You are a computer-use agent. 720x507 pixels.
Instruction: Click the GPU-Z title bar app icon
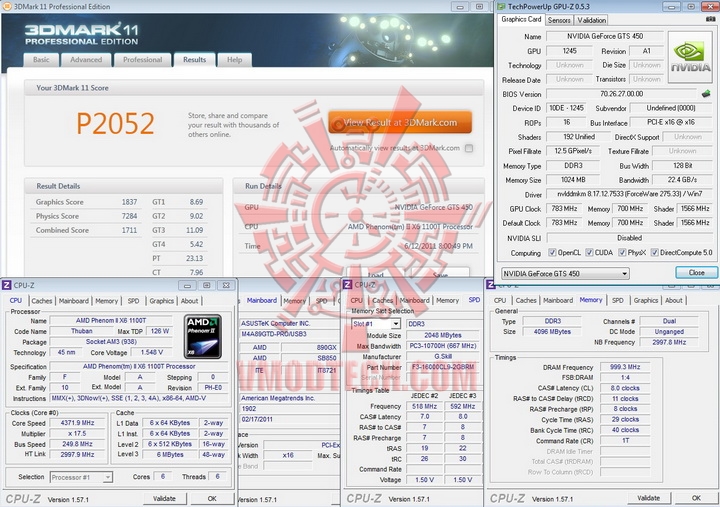point(501,6)
